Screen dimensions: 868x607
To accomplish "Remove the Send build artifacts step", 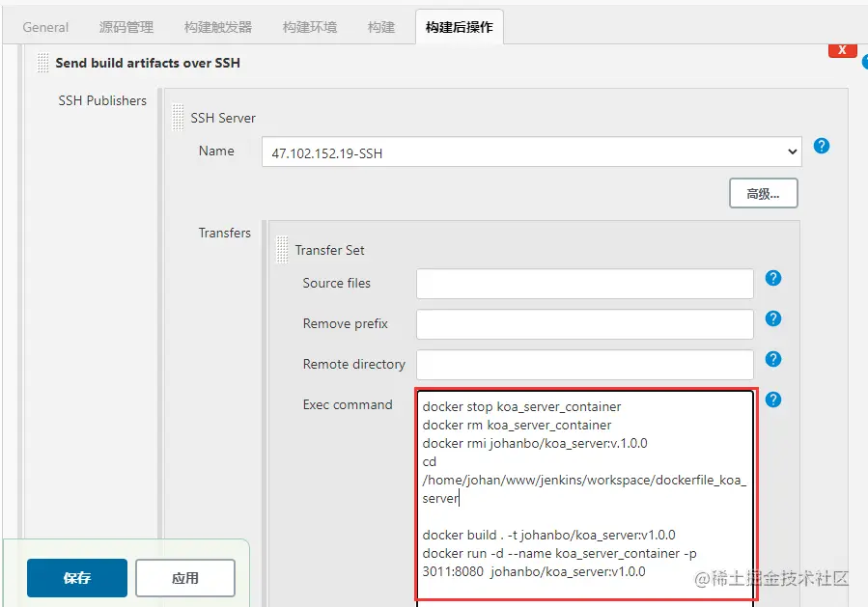I will point(841,49).
